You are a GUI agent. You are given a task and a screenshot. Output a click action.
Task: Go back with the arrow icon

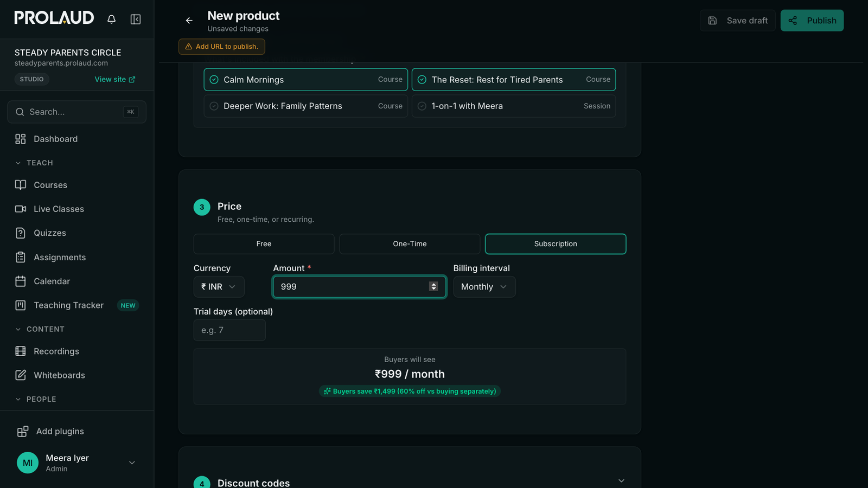pyautogui.click(x=189, y=21)
